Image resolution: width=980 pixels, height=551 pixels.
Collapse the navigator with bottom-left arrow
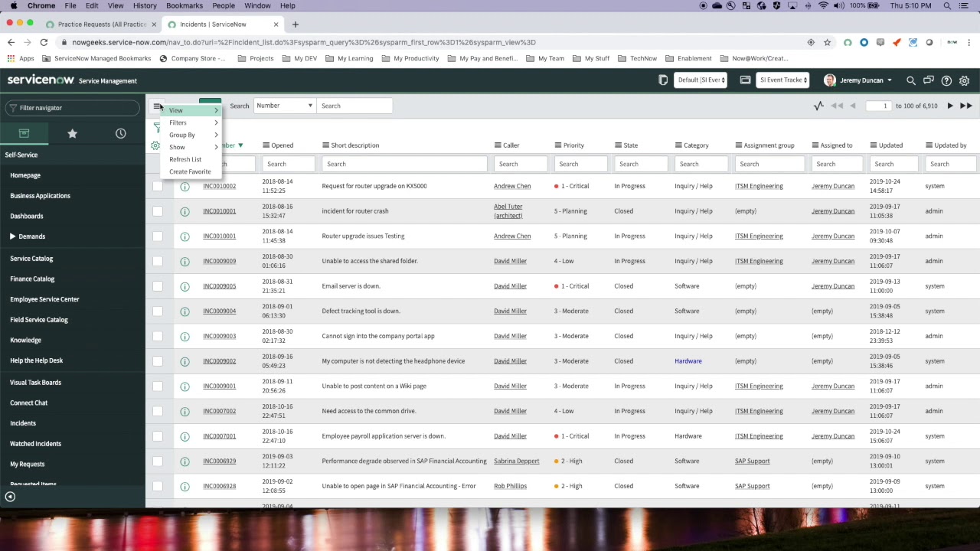coord(10,497)
